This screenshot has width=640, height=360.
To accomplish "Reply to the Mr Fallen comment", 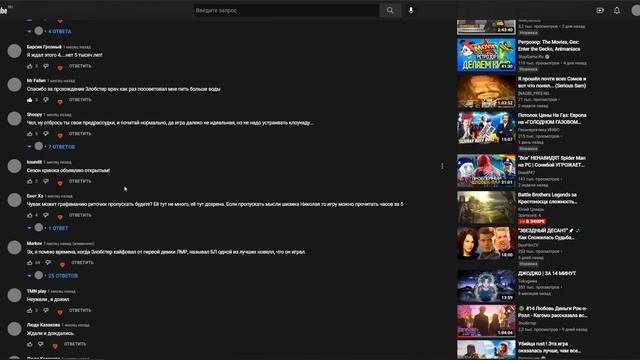I will click(80, 100).
